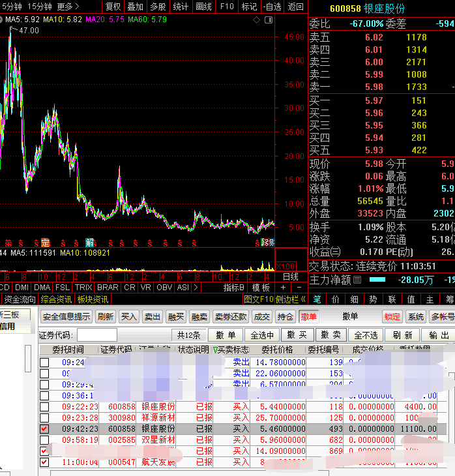
Task: Check the 09:24 sell order checkbox
Action: click(44, 362)
